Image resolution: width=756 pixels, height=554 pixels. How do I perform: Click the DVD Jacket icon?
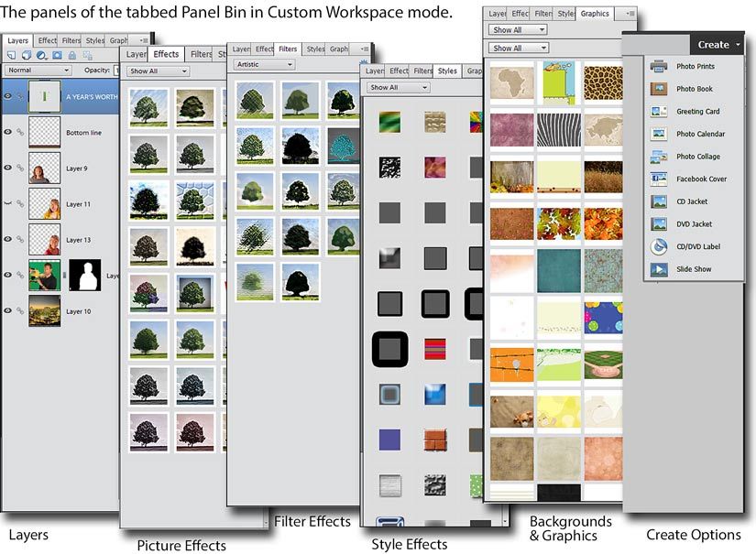tap(659, 224)
